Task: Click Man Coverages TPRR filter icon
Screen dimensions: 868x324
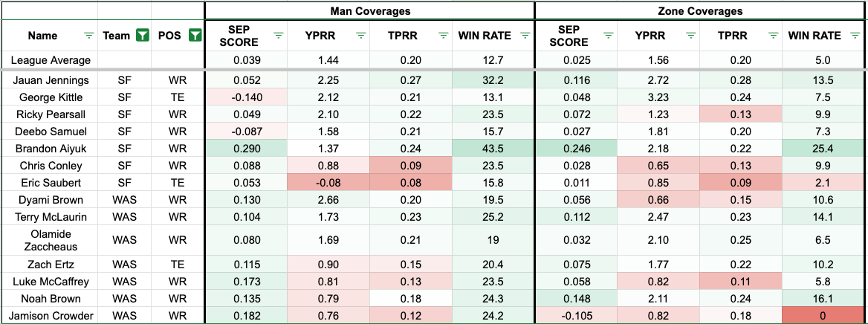Action: pyautogui.click(x=444, y=35)
